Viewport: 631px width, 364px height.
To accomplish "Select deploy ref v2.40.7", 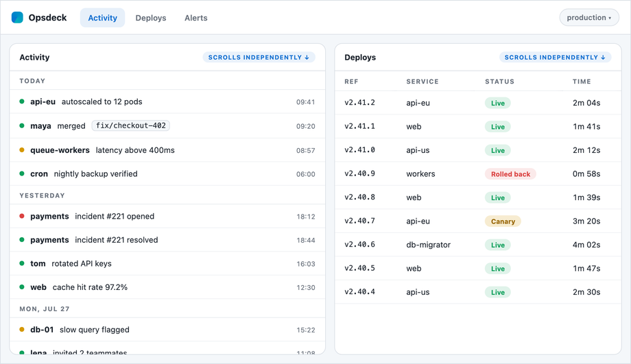I will [360, 221].
